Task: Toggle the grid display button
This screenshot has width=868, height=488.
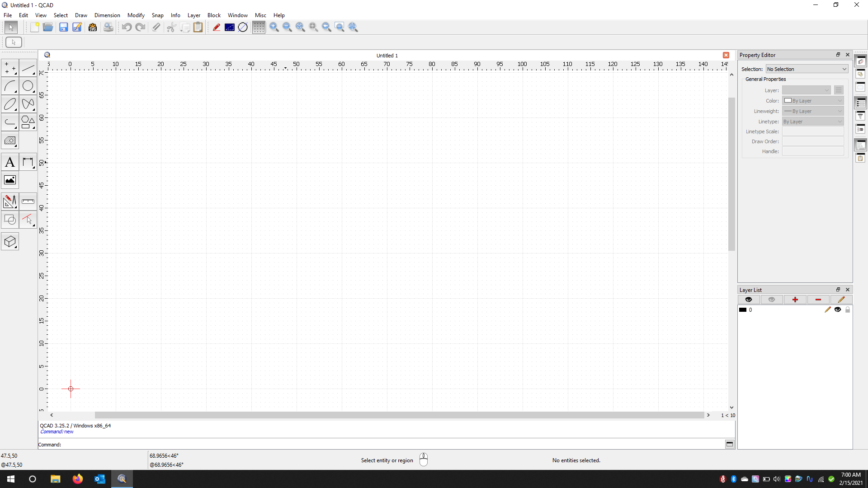Action: 259,27
